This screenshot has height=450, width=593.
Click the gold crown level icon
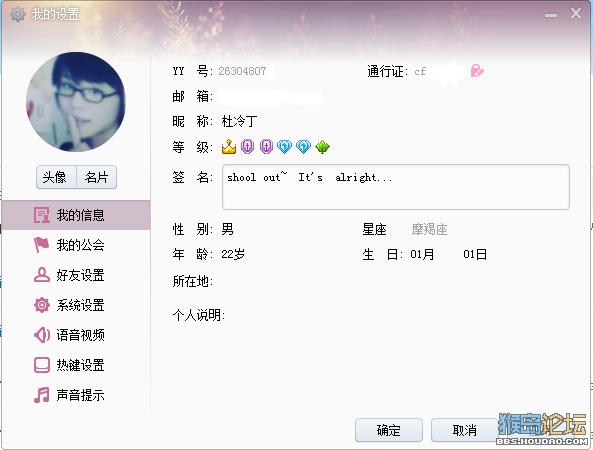point(229,146)
